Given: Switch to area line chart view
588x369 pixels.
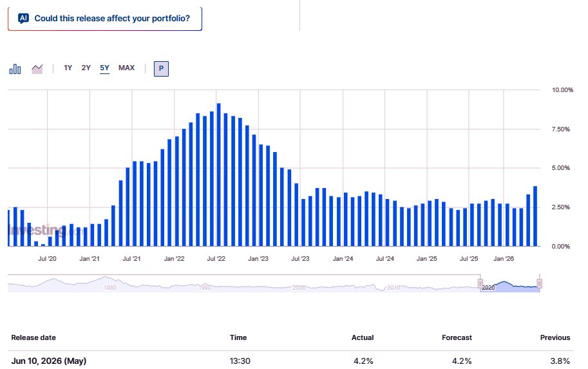Looking at the screenshot, I should pos(37,69).
